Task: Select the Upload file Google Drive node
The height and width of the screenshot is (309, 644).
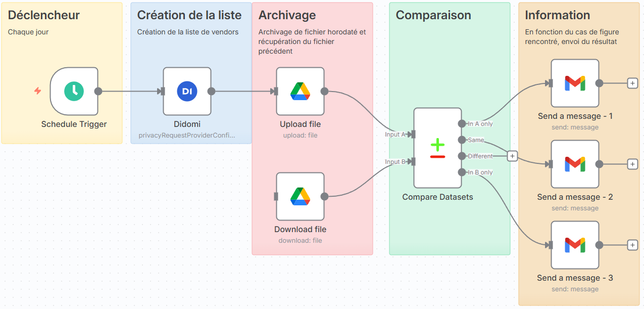Action: [300, 92]
